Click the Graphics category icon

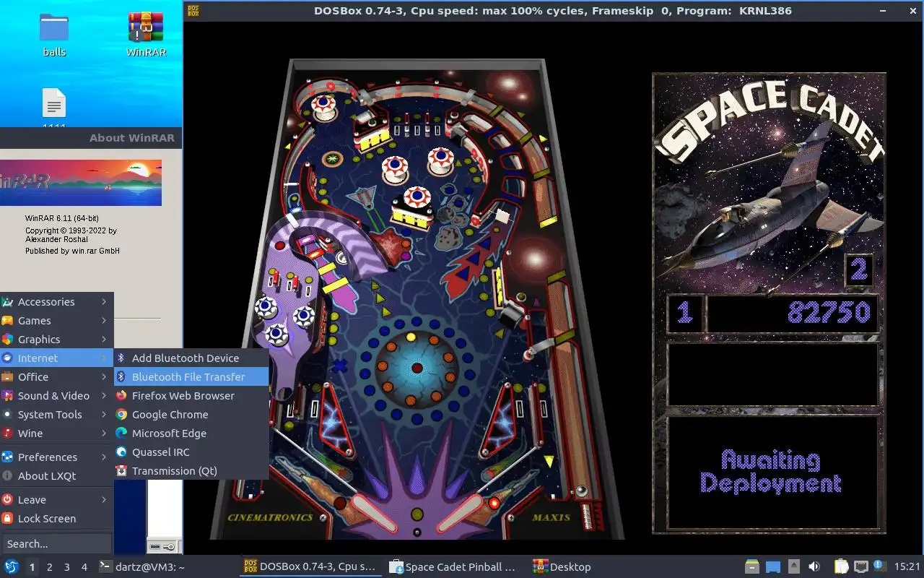tap(7, 340)
